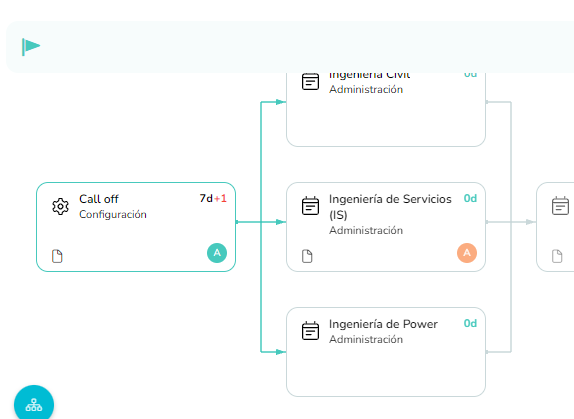Select the Call off task title
This screenshot has height=419, width=574.
point(99,199)
